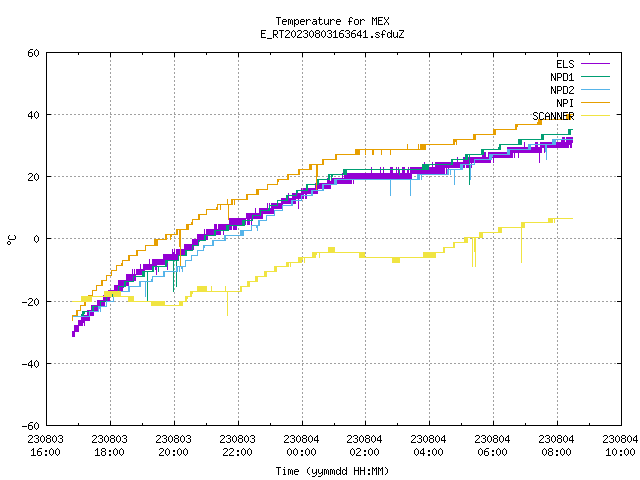
Task: Click the °C y-axis unit label
Action: click(11, 240)
